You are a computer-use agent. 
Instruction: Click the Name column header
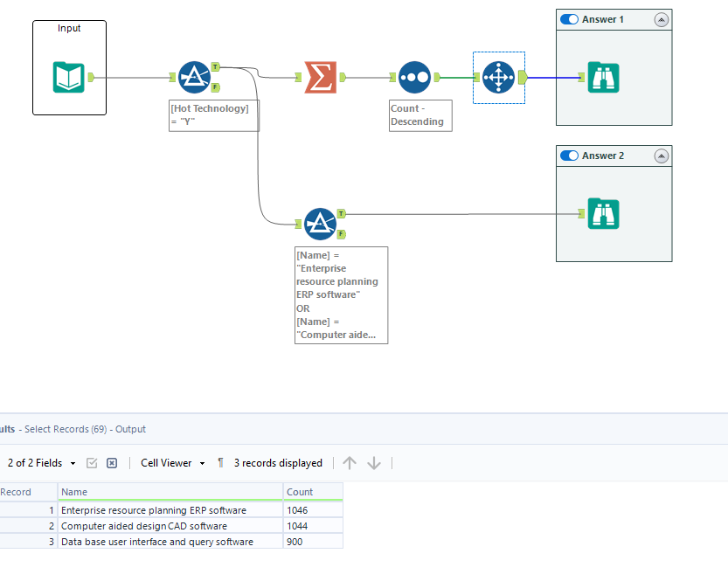coord(170,492)
